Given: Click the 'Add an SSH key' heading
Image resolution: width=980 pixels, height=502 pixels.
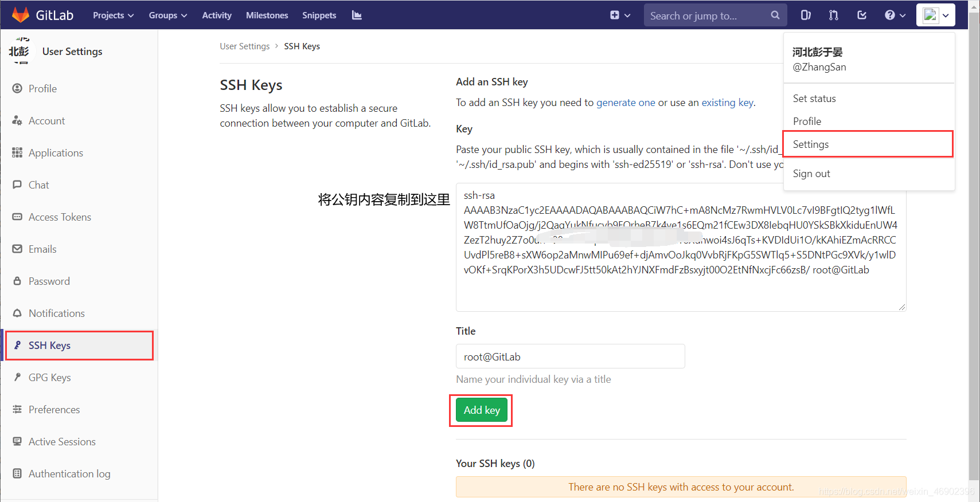Looking at the screenshot, I should coord(492,82).
